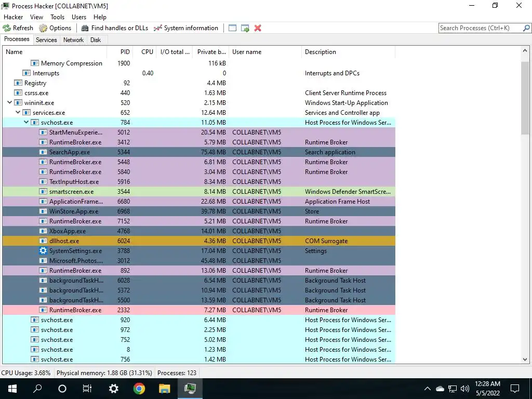Viewport: 532px width, 399px height.
Task: Select the Processes tab
Action: (x=17, y=39)
